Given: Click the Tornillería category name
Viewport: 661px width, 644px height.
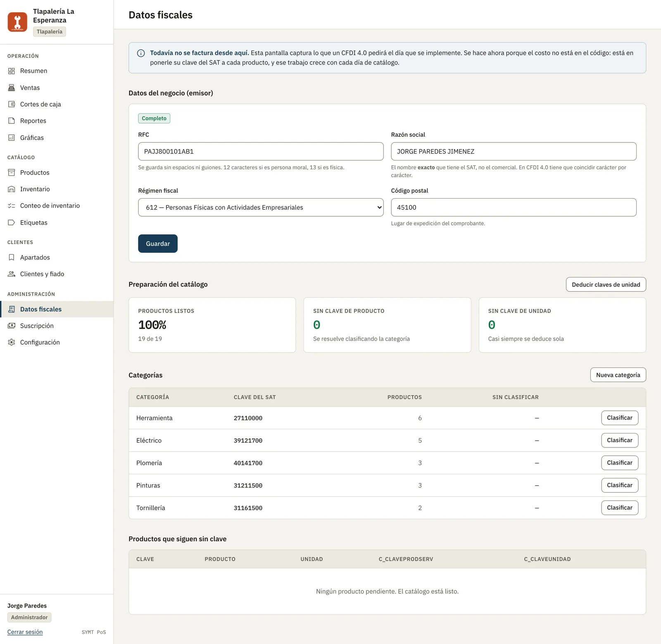Looking at the screenshot, I should pyautogui.click(x=151, y=508).
